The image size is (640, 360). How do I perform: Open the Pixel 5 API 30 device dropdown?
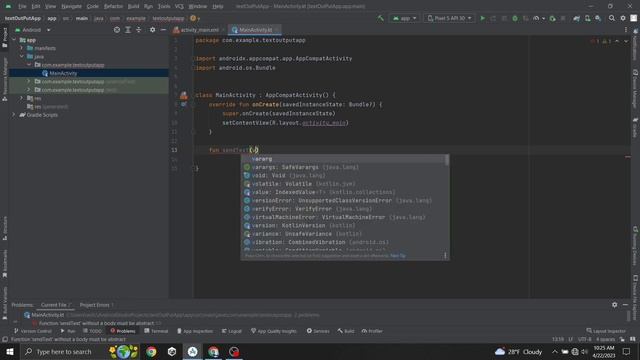[x=449, y=18]
